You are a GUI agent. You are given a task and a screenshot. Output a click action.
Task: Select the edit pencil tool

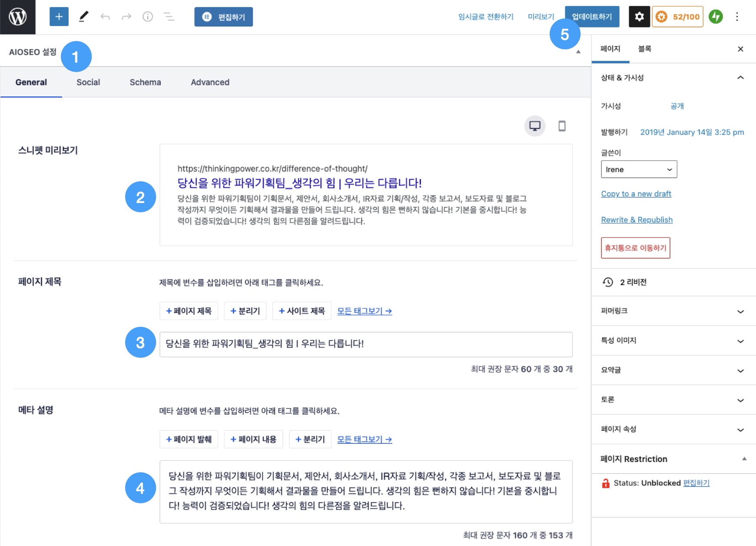tap(83, 17)
